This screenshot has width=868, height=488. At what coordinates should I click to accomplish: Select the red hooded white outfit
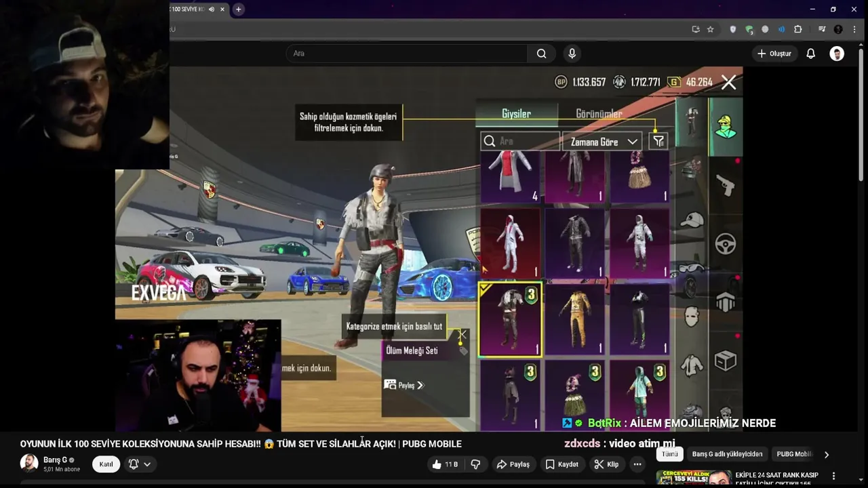pyautogui.click(x=510, y=243)
